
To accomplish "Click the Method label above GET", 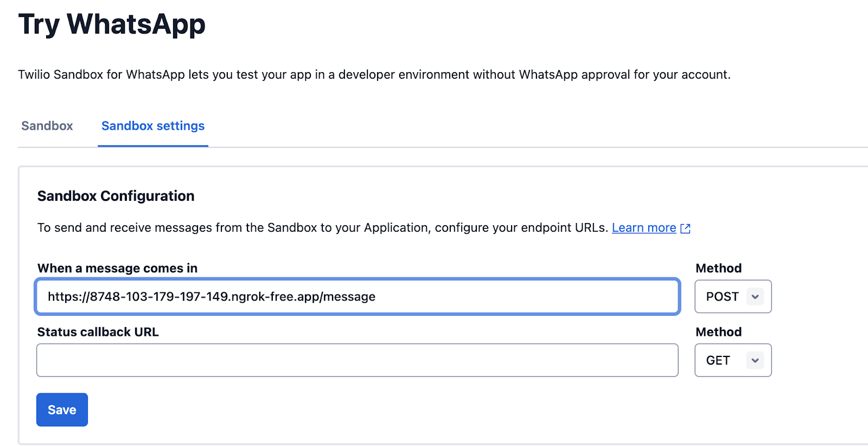I will [718, 332].
